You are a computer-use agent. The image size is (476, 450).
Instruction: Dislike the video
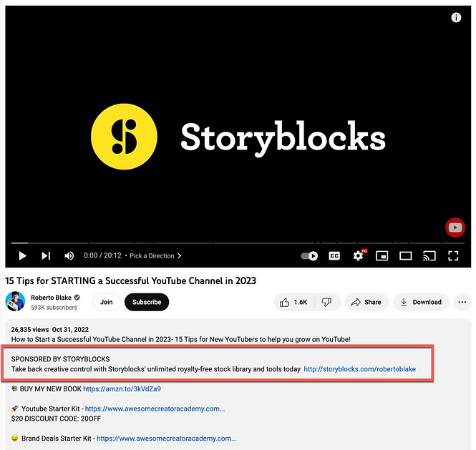(327, 302)
